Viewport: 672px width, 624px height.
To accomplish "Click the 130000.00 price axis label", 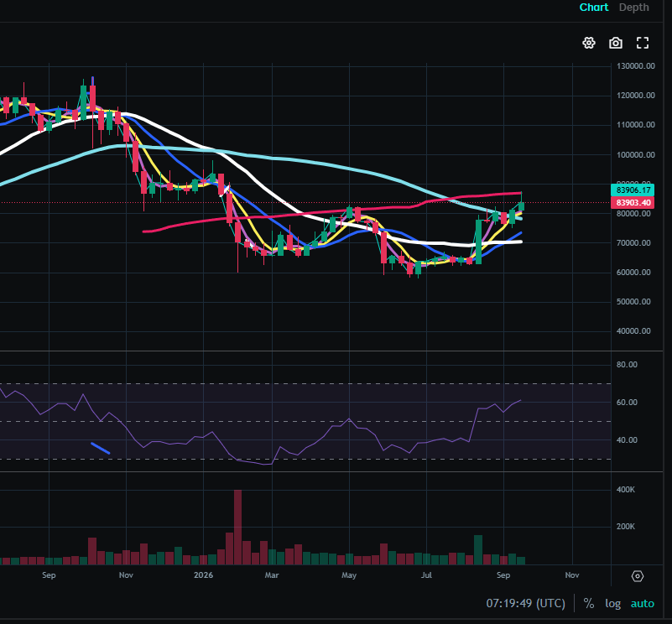I will (636, 66).
